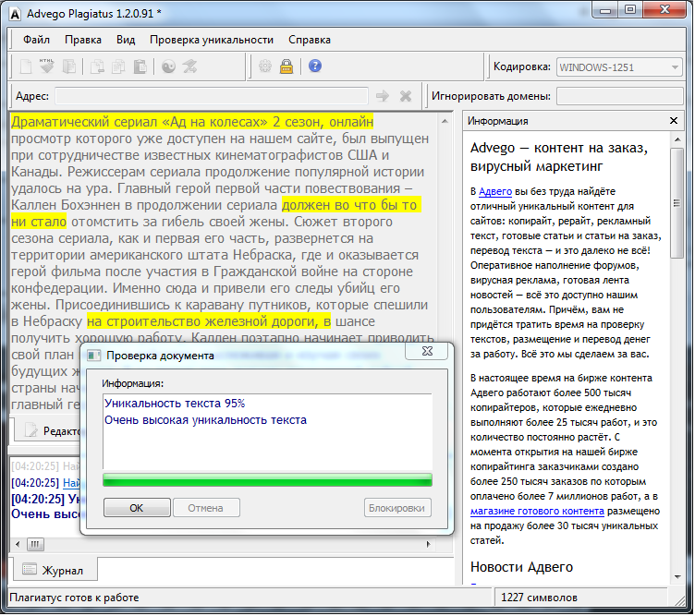Click the text-page icon next to HTML brush
This screenshot has height=616, width=695.
click(68, 66)
